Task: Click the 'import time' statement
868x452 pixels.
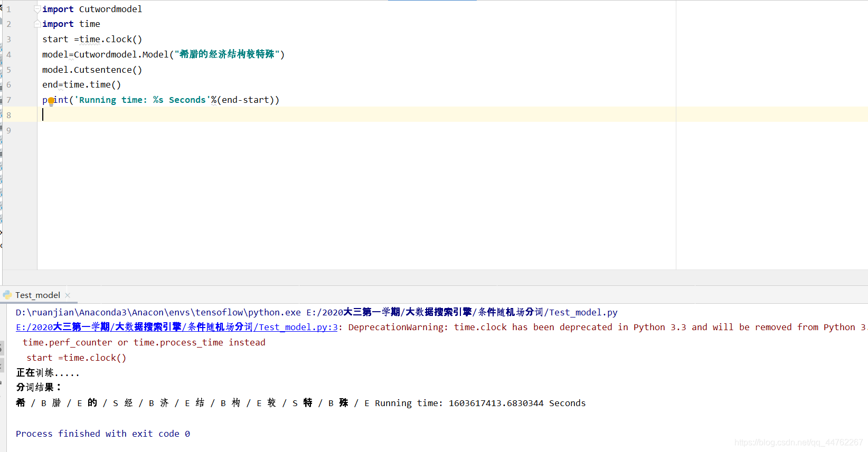Action: [71, 24]
